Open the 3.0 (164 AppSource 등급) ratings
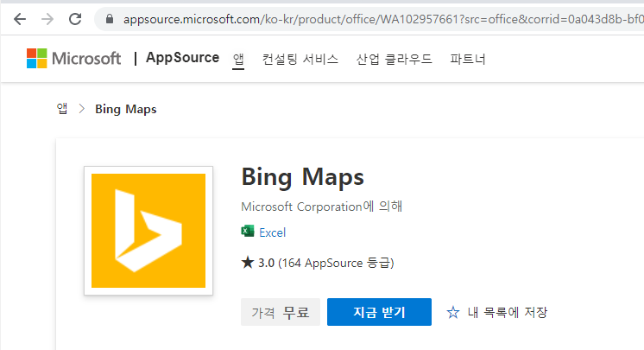 pyautogui.click(x=325, y=263)
